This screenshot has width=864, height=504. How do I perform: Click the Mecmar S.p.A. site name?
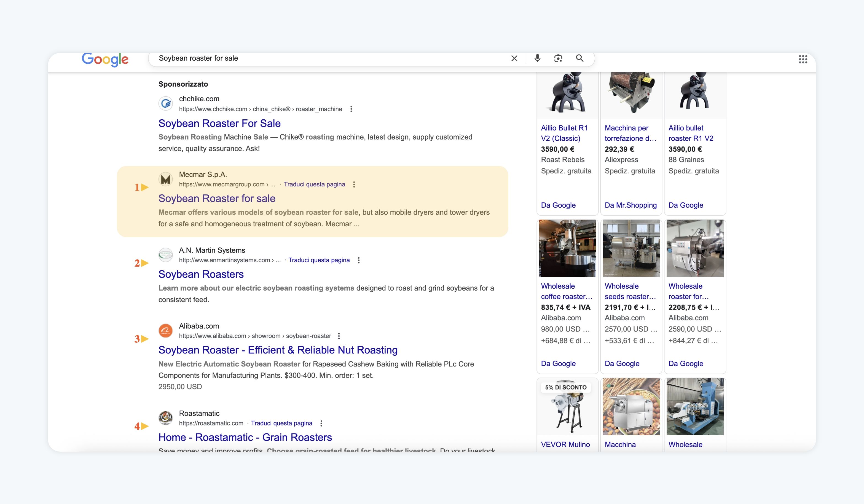pos(203,175)
